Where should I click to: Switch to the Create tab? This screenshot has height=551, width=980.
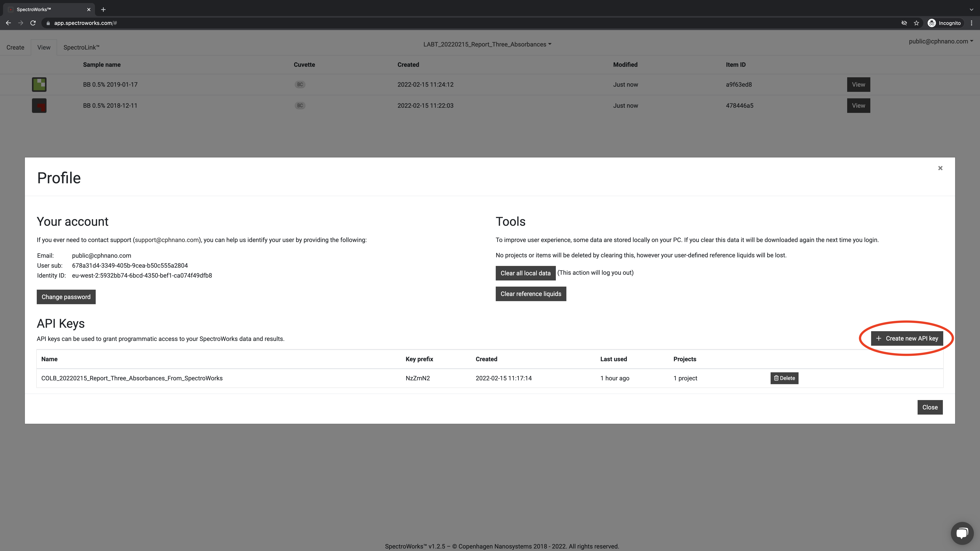(x=15, y=47)
